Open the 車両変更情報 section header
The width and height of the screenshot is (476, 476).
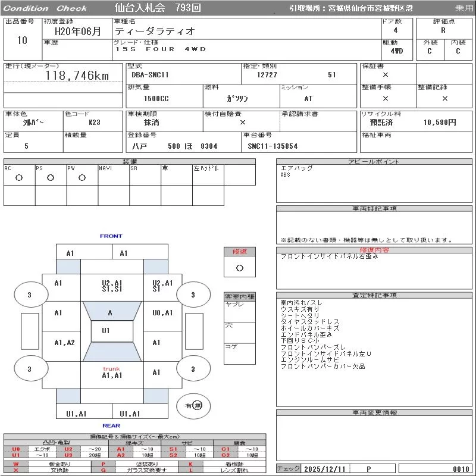tap(374, 412)
